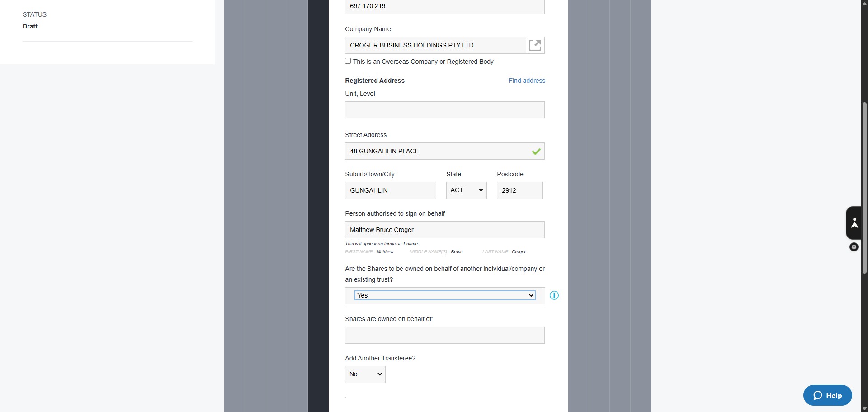Viewport: 868px width, 412px height.
Task: Click the Street Address field
Action: point(445,151)
